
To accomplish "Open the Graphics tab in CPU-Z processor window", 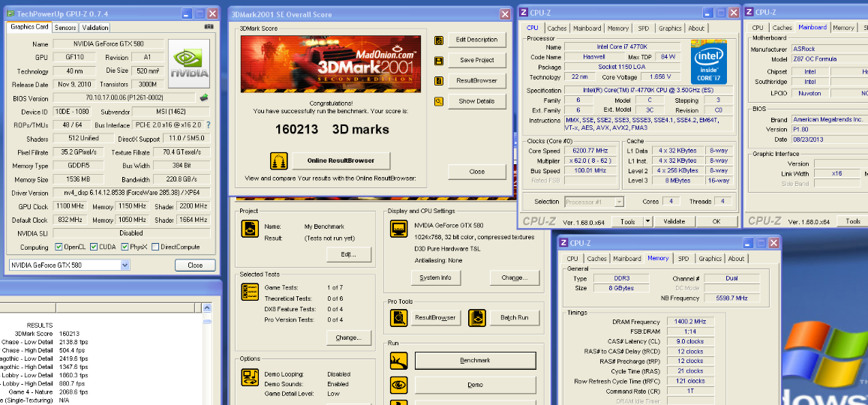I will click(x=670, y=28).
